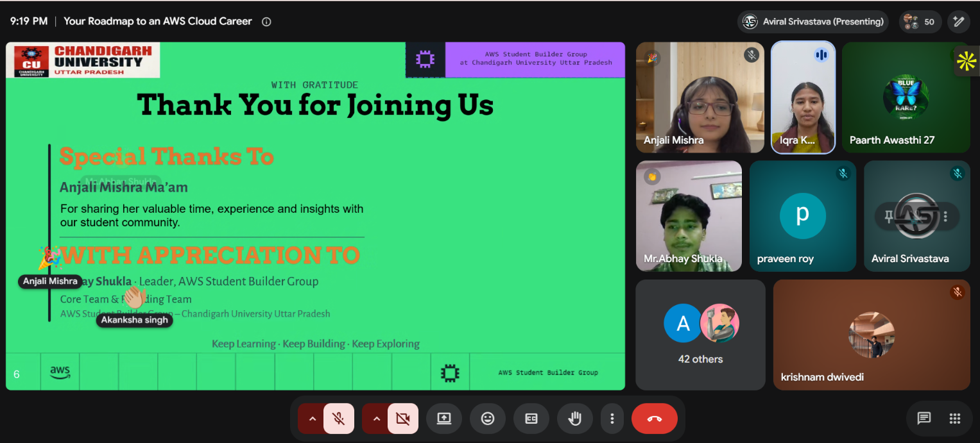Pin the Aviral Srivastava tile
This screenshot has height=443, width=980.
(889, 217)
